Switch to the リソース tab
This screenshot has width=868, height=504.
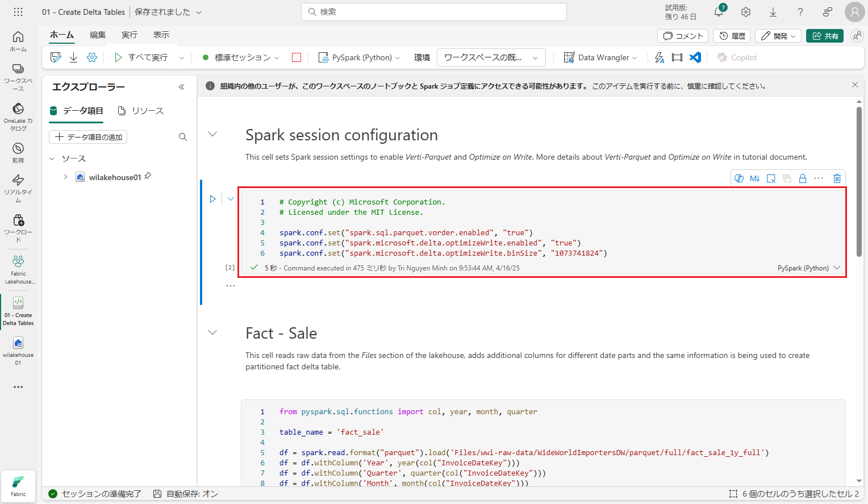click(x=141, y=111)
